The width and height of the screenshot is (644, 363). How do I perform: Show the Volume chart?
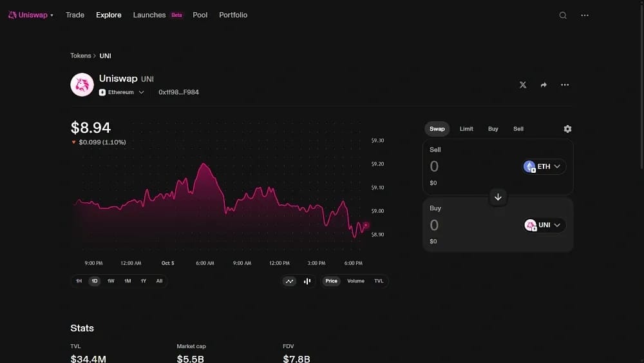coord(355,281)
